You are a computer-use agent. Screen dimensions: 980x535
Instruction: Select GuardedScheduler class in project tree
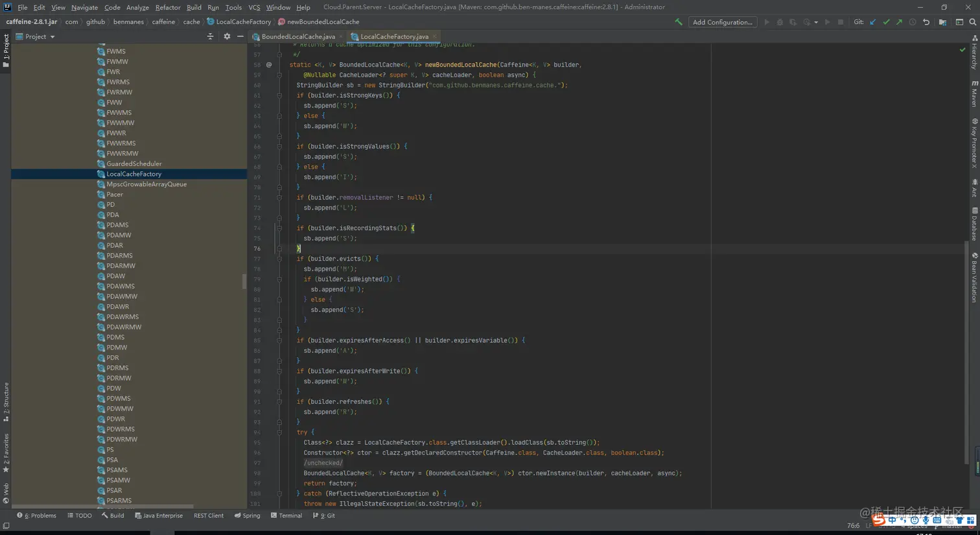click(x=134, y=163)
